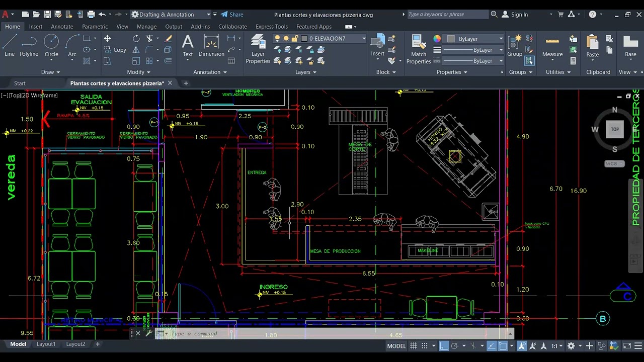Open the Drafting & Annotation workspace dropdown
Viewport: 644px width, 362px height.
[x=171, y=15]
